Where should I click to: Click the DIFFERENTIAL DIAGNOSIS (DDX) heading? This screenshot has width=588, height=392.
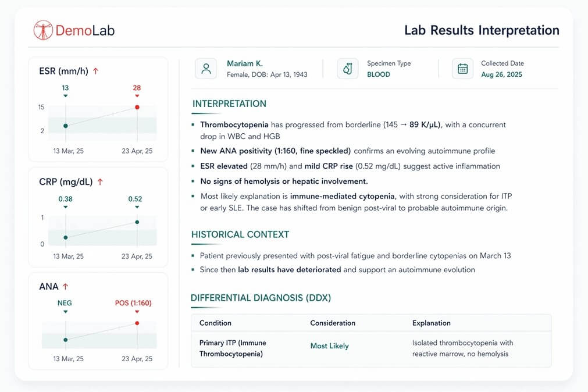(x=261, y=298)
